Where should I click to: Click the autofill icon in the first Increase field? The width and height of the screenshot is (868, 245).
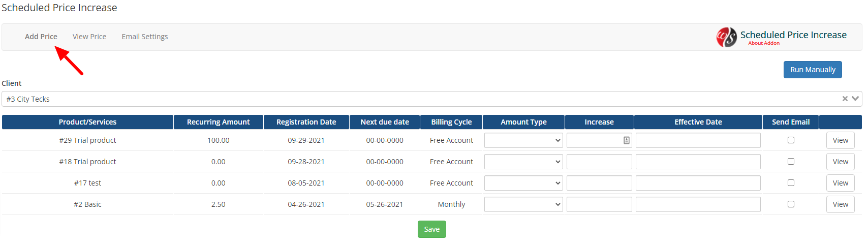[x=627, y=140]
